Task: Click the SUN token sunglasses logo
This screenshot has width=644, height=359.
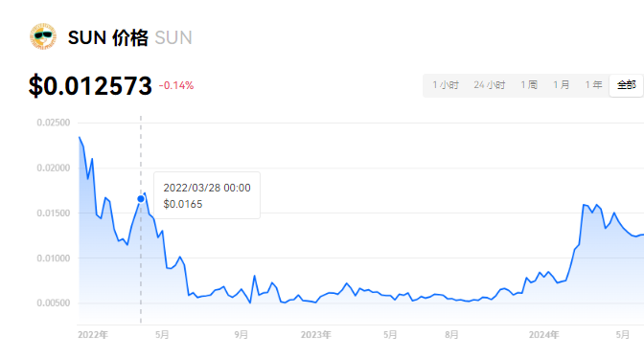Action: click(x=43, y=36)
